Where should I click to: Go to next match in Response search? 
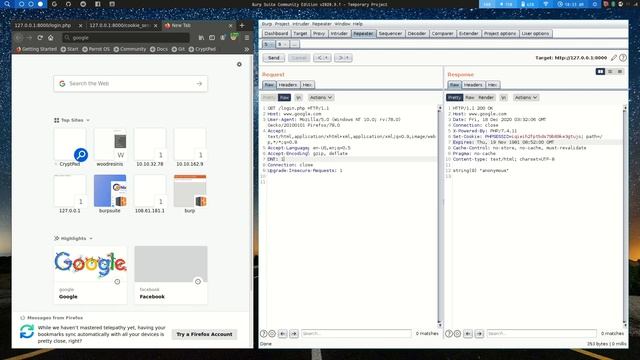click(x=479, y=334)
